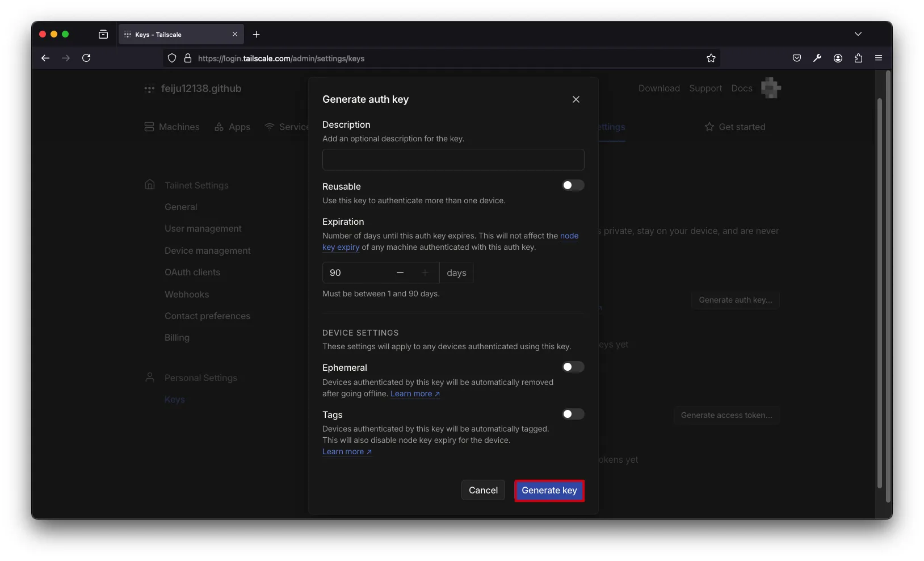Image resolution: width=924 pixels, height=561 pixels.
Task: Open the user avatar menu
Action: (x=771, y=88)
